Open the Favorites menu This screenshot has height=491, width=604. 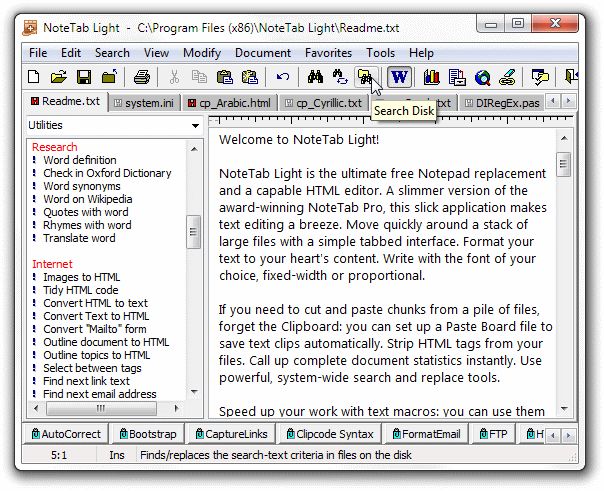tap(328, 53)
